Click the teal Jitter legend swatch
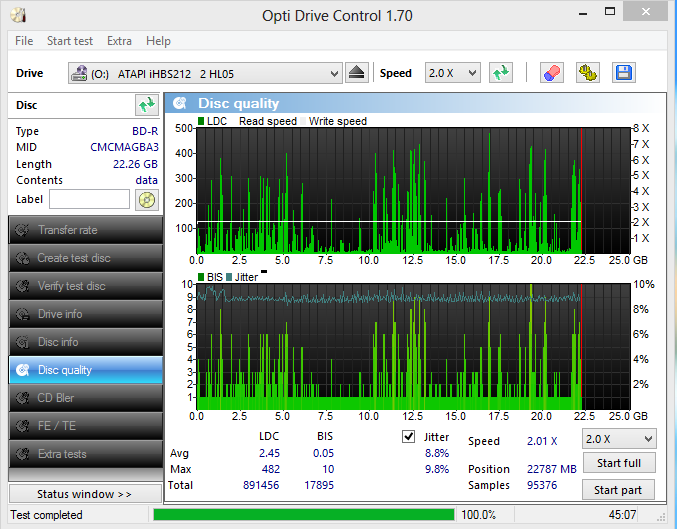Image resolution: width=677 pixels, height=529 pixels. click(x=229, y=277)
